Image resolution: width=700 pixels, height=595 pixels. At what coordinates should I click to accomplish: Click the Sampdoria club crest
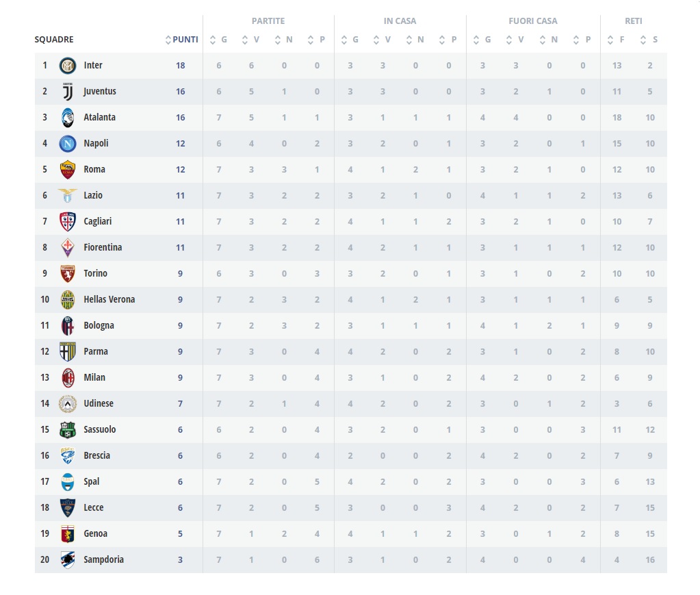point(68,559)
